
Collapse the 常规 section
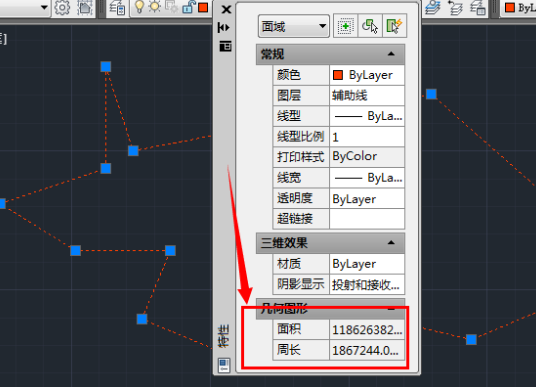click(391, 54)
